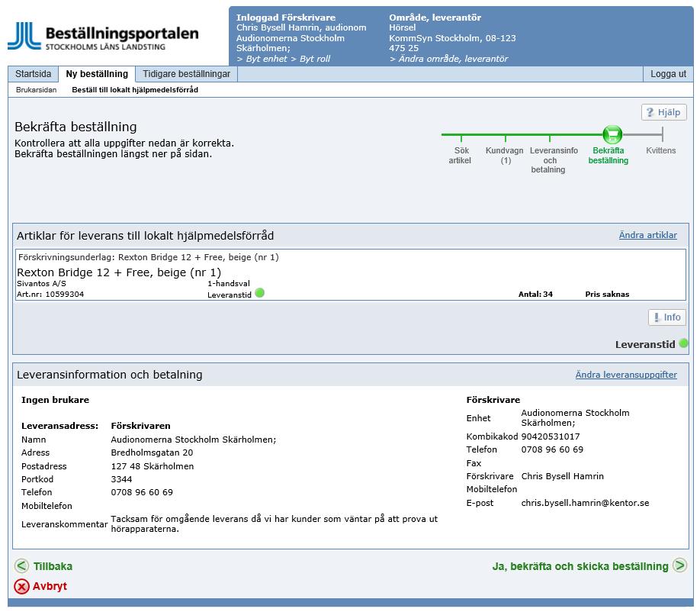This screenshot has width=700, height=612.
Task: Go back with the Tillbaka link
Action: [53, 566]
